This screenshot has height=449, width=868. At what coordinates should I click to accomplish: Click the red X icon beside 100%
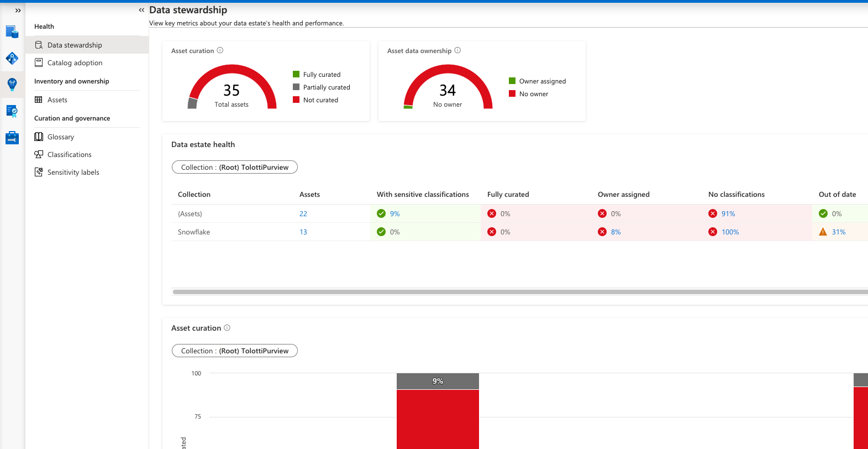(x=713, y=232)
